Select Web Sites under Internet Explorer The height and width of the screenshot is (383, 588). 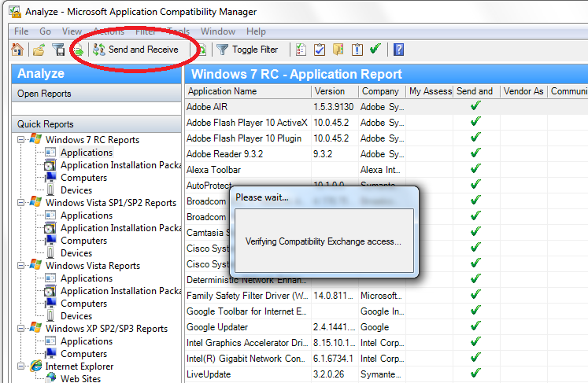pos(80,378)
